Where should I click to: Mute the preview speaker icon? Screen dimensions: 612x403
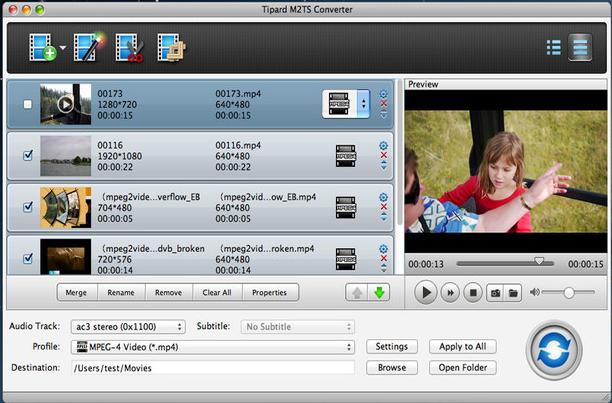pos(534,292)
